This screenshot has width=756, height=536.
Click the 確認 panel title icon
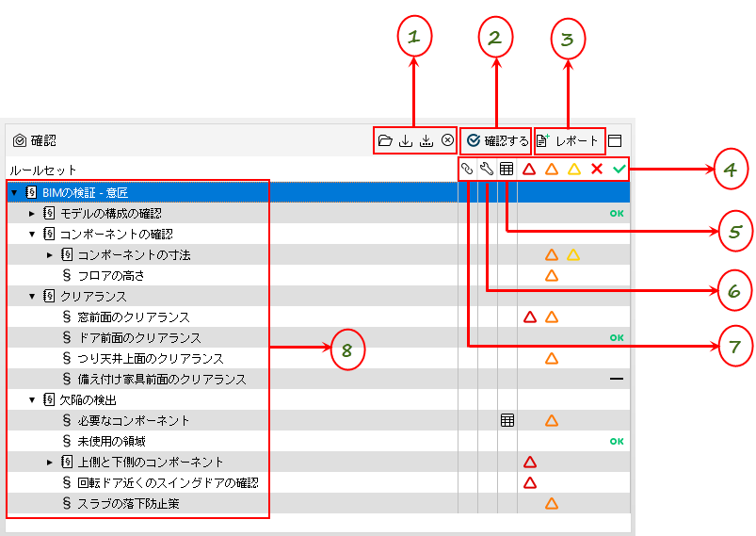pyautogui.click(x=20, y=140)
